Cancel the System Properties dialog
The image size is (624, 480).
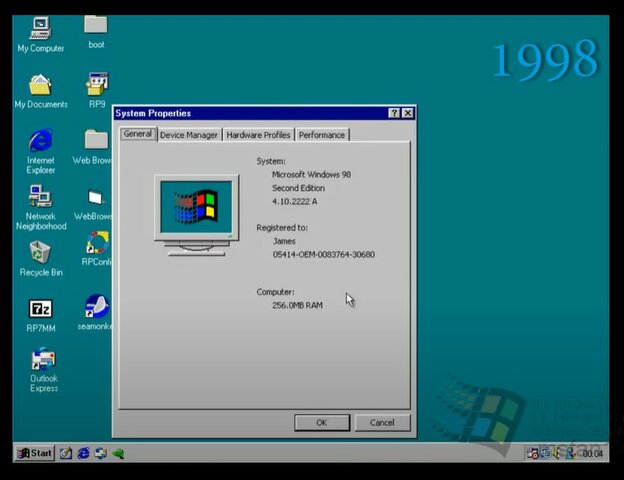pos(382,423)
